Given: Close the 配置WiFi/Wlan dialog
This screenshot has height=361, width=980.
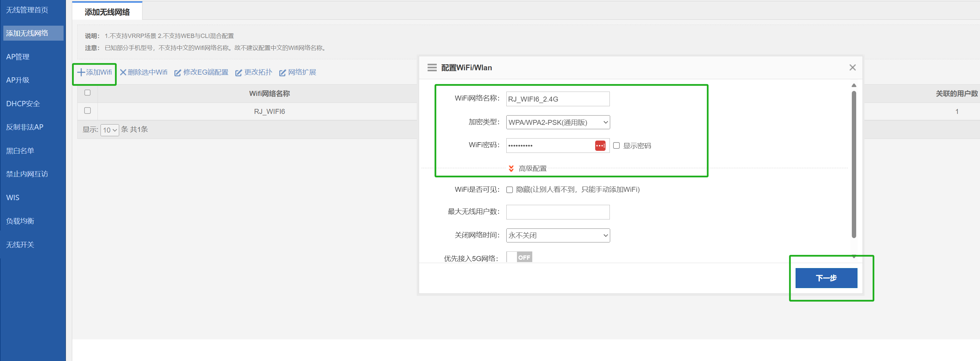Looking at the screenshot, I should point(852,68).
